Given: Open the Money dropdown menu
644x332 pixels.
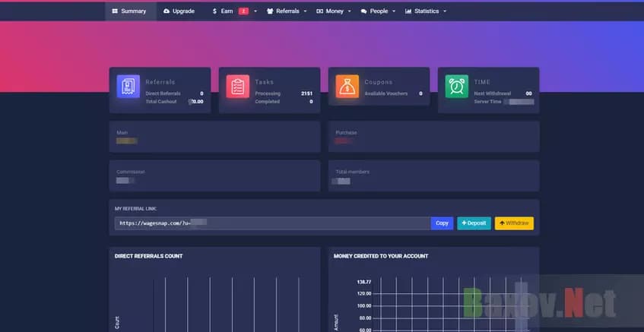Looking at the screenshot, I should click(335, 11).
